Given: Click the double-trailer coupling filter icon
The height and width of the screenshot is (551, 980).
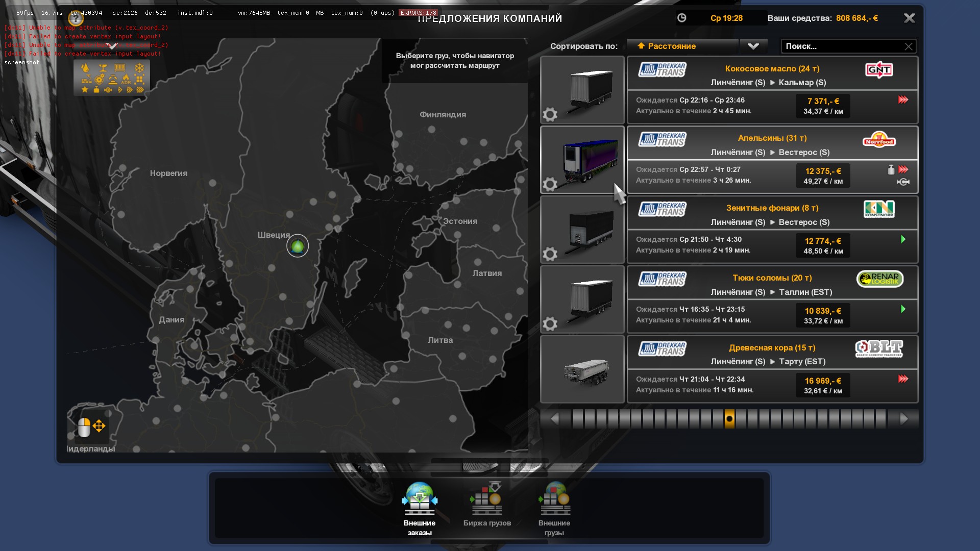Looking at the screenshot, I should click(x=108, y=90).
